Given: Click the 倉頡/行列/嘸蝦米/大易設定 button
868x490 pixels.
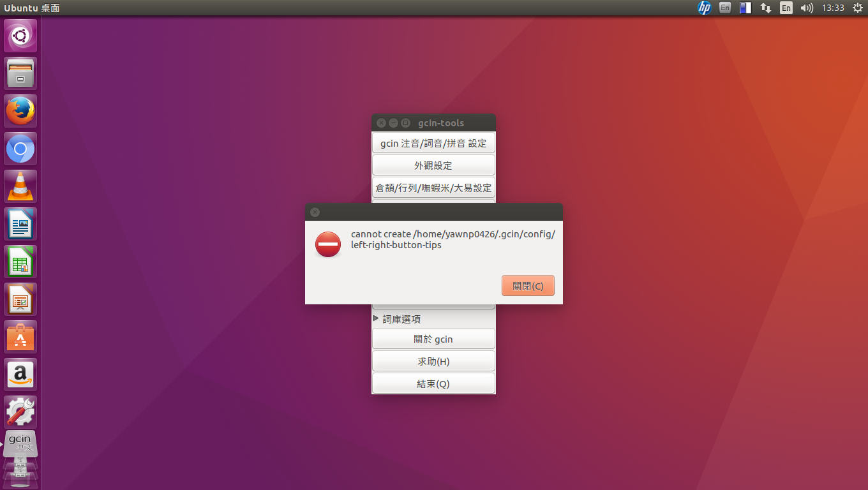Looking at the screenshot, I should 433,188.
